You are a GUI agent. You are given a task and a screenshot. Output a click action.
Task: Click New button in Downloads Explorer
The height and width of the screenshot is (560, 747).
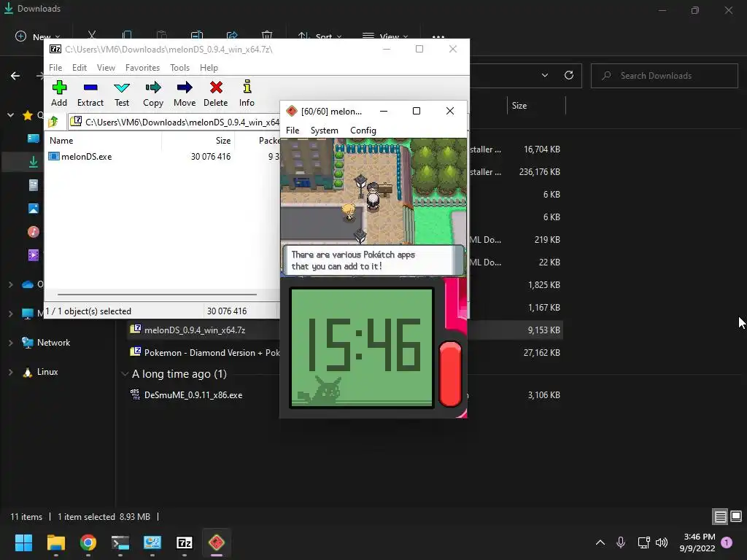[x=38, y=36]
